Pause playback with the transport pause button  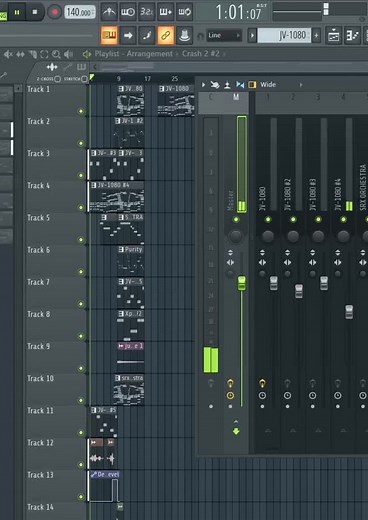point(16,12)
